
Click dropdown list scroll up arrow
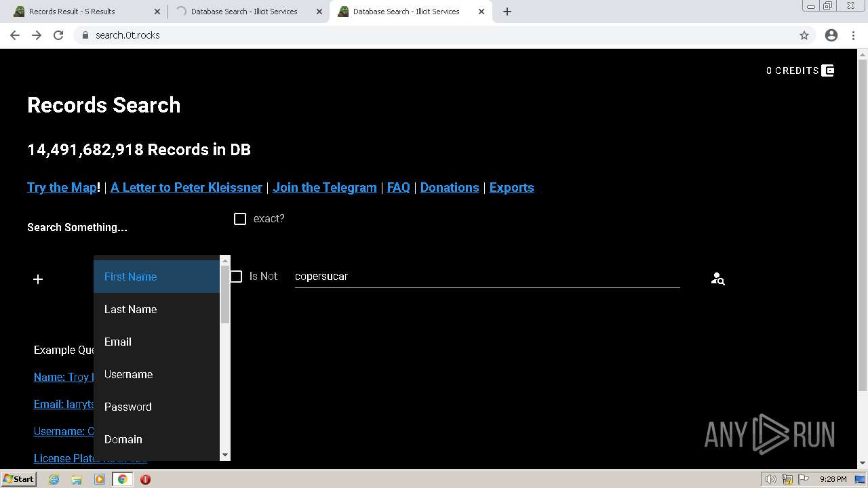pyautogui.click(x=225, y=260)
